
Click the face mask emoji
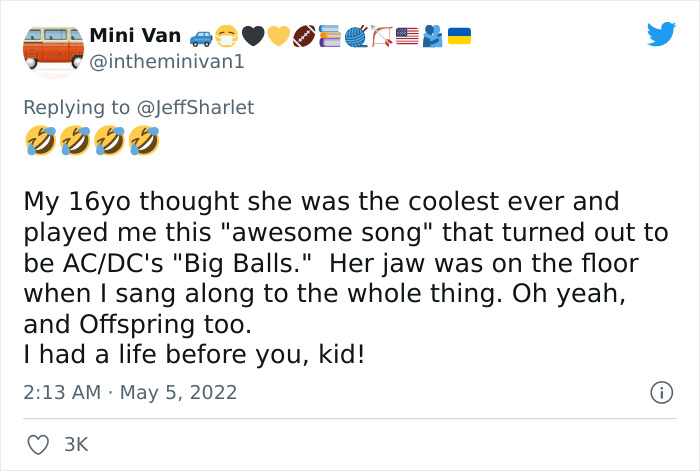pos(226,37)
